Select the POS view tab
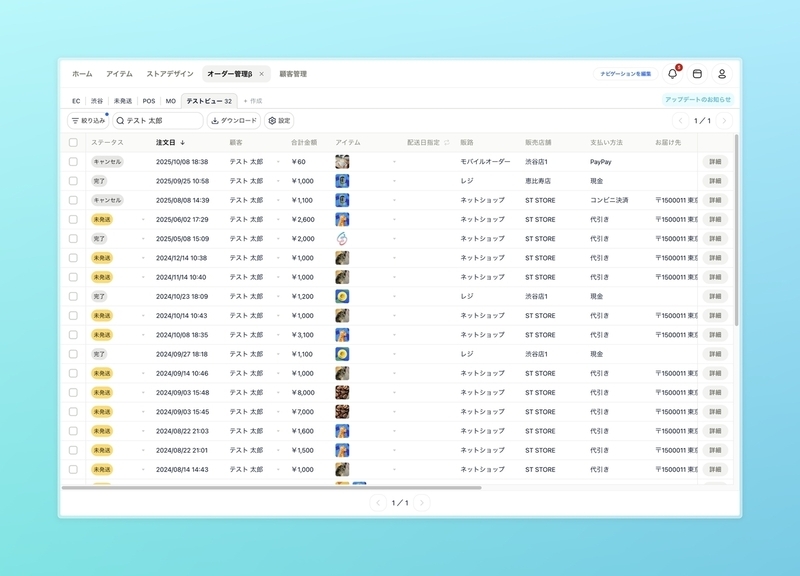Viewport: 800px width, 576px height. (149, 101)
